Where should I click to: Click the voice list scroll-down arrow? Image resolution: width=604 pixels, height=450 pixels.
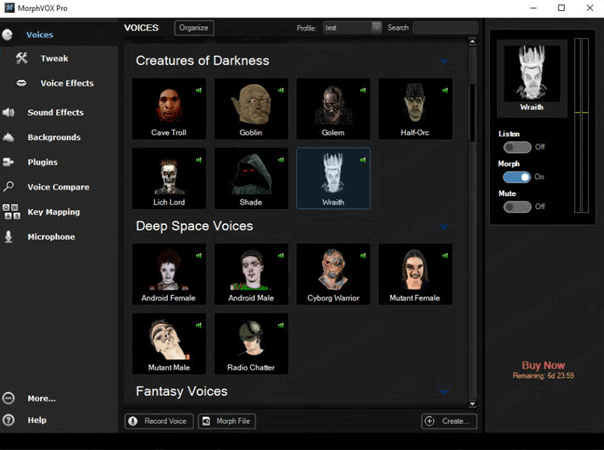pos(472,403)
